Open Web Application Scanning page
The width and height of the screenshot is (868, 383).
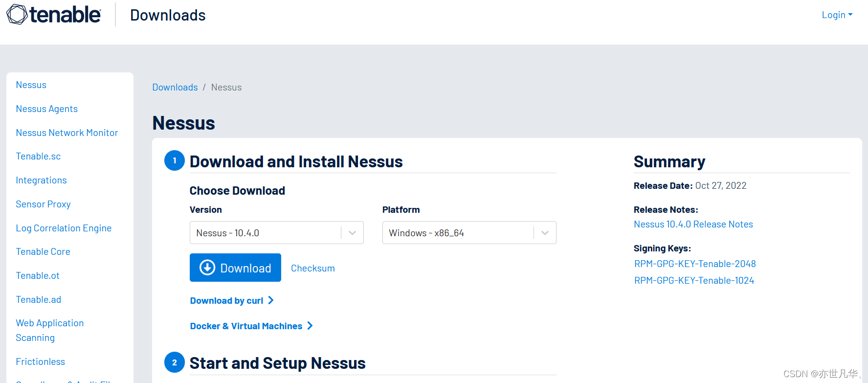point(49,331)
